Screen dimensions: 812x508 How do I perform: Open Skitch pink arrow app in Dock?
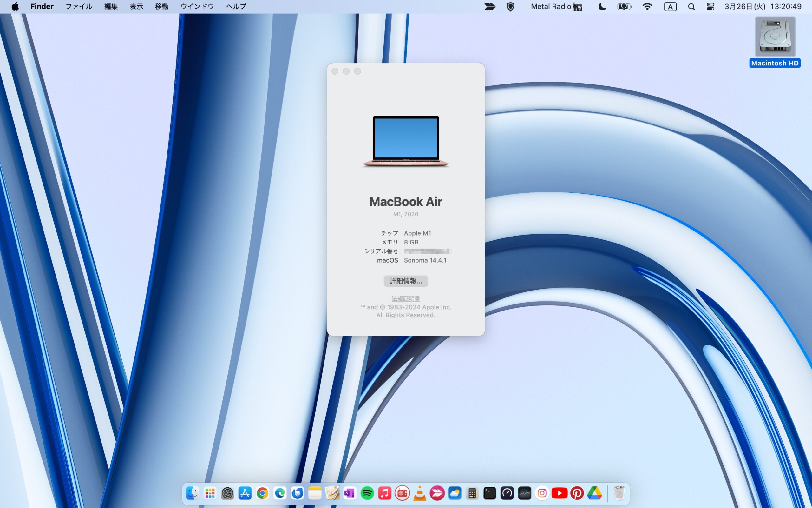[x=437, y=493]
